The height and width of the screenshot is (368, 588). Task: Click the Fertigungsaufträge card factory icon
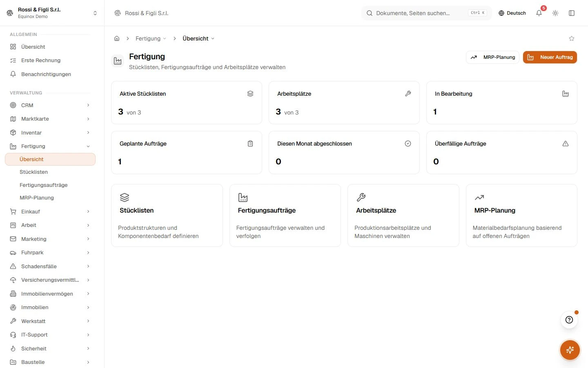tap(243, 197)
